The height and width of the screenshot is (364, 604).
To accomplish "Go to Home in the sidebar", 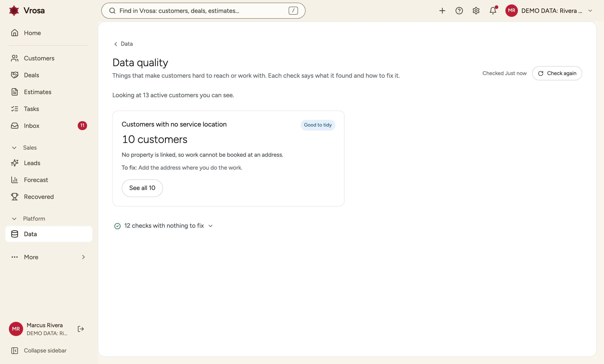I will point(49,33).
